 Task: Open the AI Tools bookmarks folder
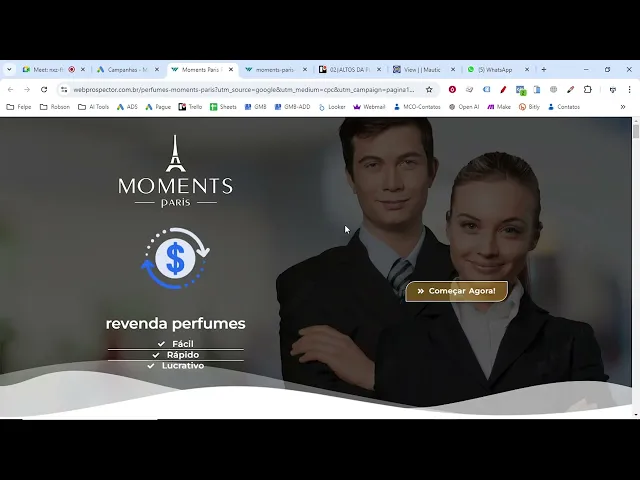93,107
